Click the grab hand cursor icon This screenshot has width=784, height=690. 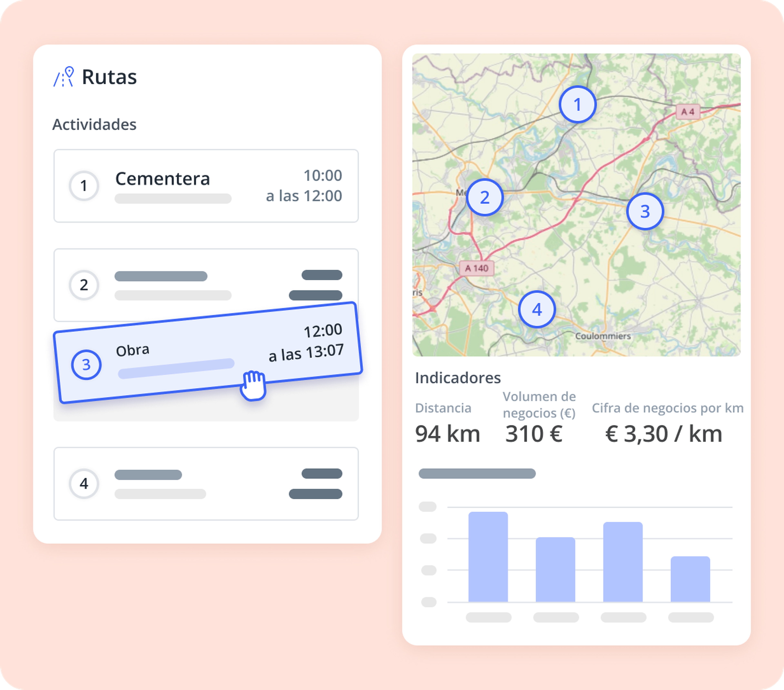coord(253,386)
